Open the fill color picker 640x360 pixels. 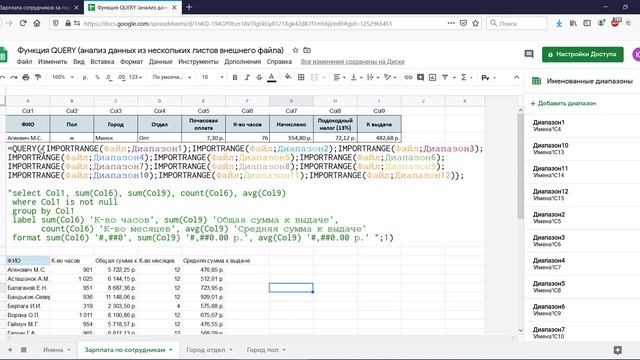tap(288, 77)
